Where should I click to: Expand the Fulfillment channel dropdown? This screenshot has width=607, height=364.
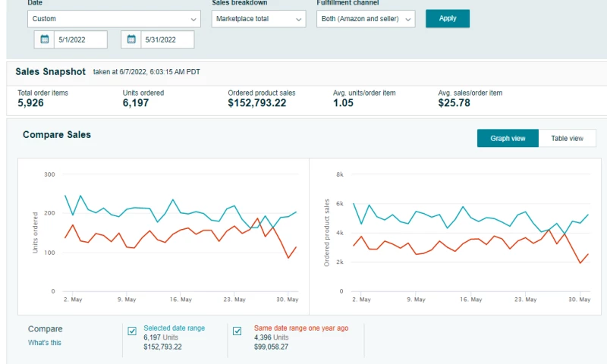[365, 18]
